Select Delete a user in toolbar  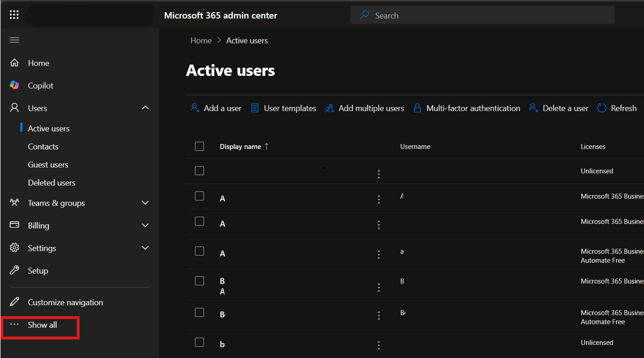click(559, 108)
